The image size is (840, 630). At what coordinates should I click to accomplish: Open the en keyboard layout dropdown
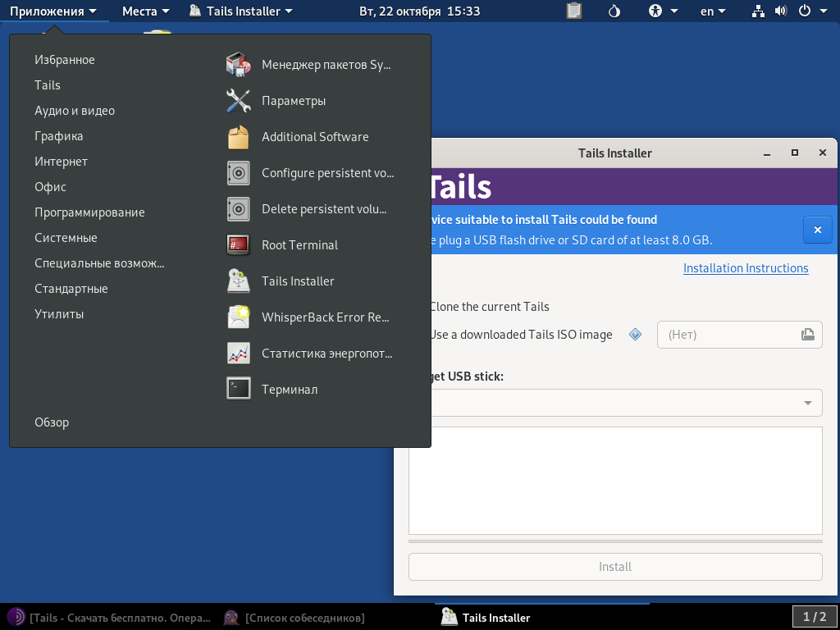coord(713,11)
